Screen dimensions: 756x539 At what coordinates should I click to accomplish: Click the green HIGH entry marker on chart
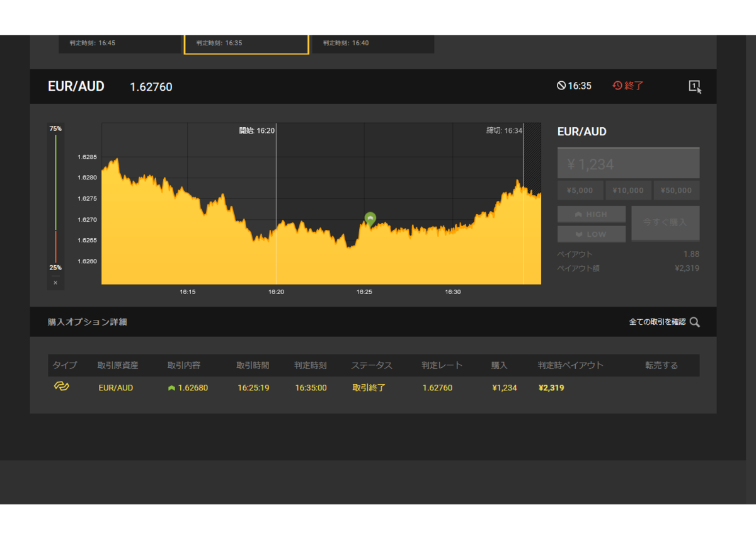[x=370, y=218]
